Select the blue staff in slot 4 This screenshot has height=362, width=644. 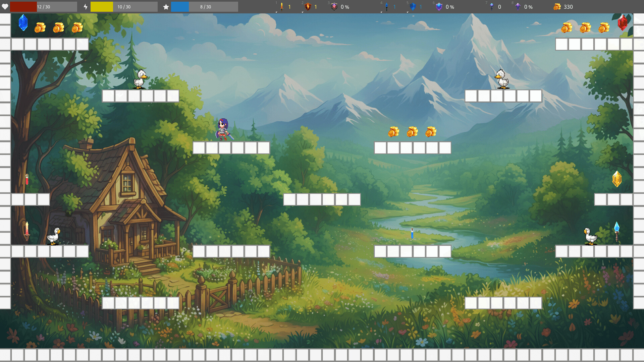(386, 7)
